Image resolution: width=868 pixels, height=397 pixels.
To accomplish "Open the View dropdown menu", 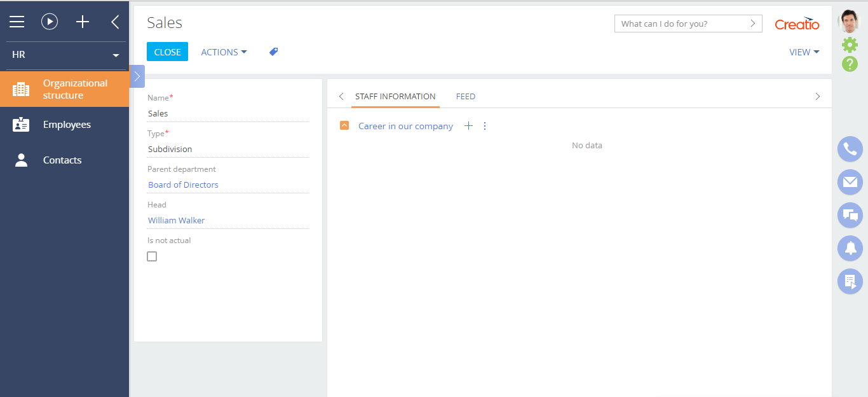I will pyautogui.click(x=804, y=52).
